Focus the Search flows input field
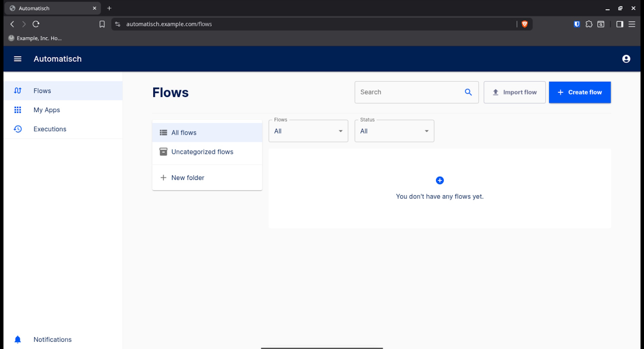 tap(409, 92)
